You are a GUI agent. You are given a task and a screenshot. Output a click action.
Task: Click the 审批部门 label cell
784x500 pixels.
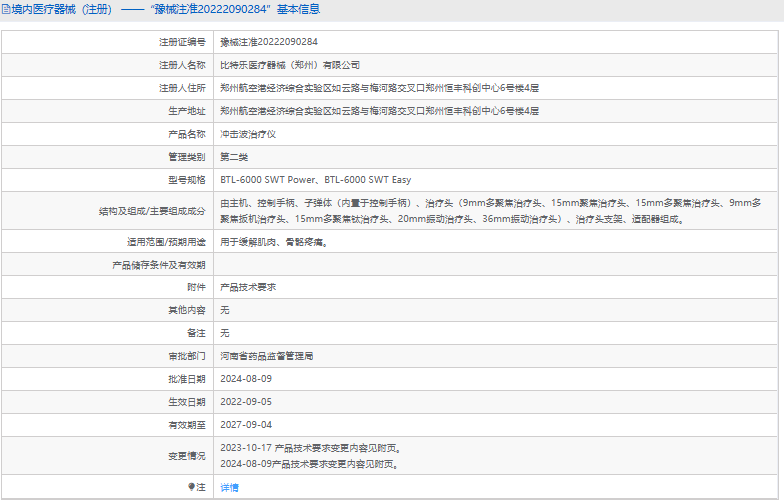108,356
